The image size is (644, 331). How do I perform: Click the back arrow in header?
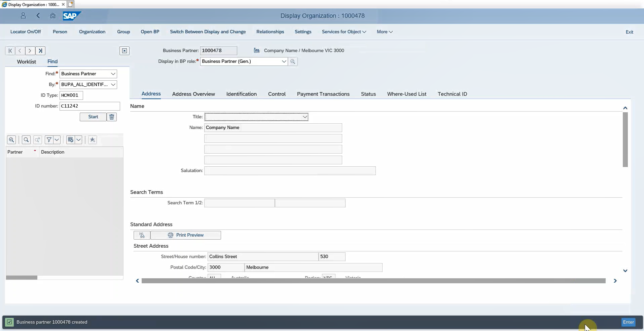(38, 16)
